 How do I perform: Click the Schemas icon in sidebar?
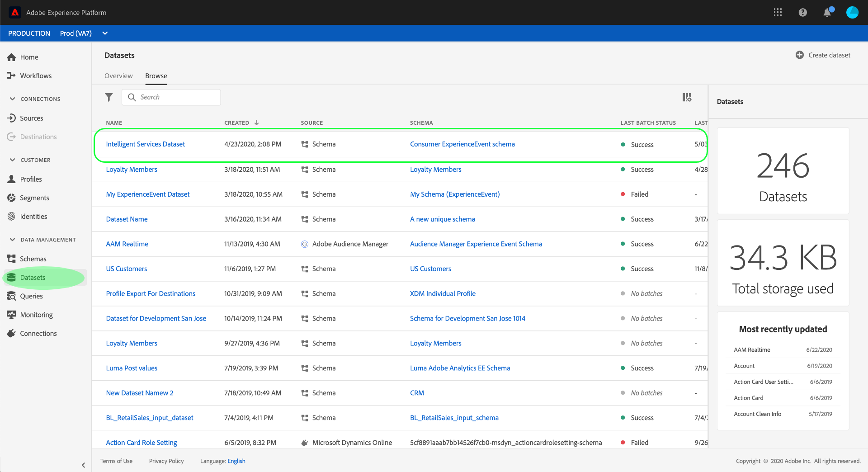[11, 259]
